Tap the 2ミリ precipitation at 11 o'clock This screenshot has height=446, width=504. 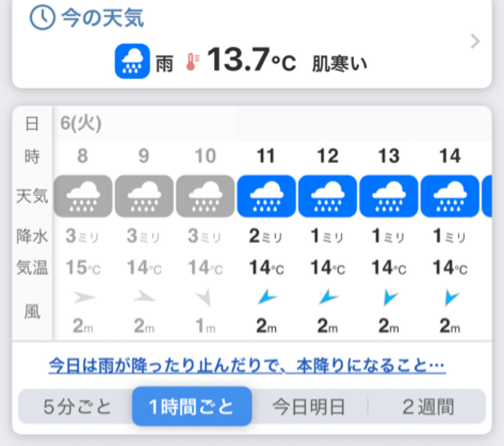265,237
